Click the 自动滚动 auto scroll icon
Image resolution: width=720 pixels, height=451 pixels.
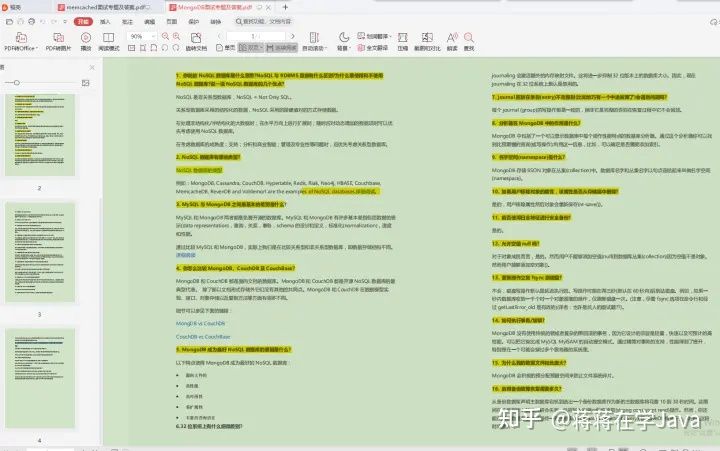(x=314, y=38)
